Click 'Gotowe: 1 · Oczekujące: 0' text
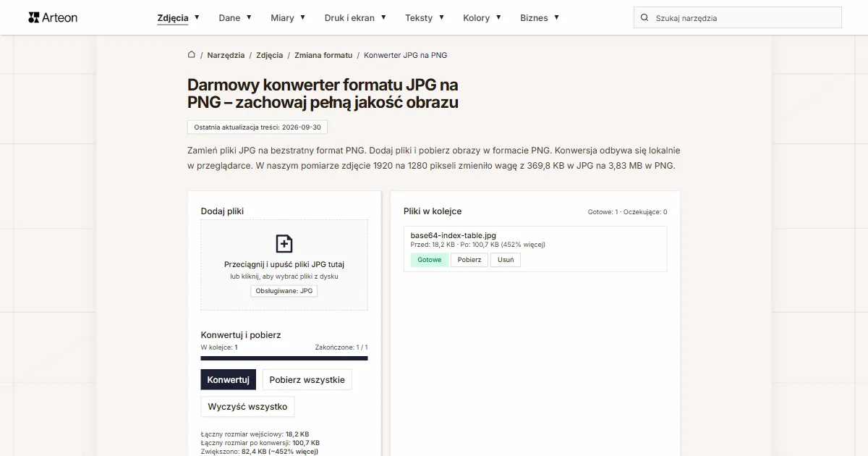 (x=627, y=212)
